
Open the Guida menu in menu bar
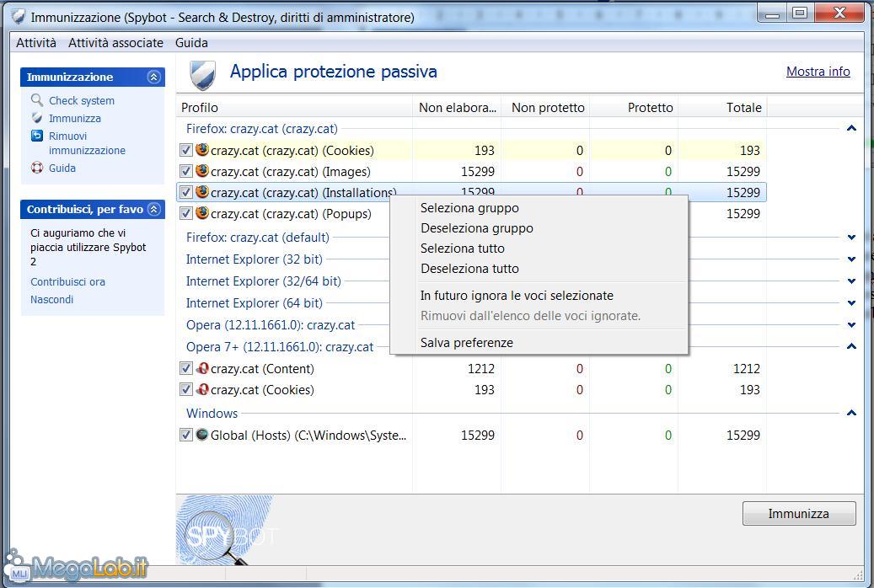click(191, 42)
